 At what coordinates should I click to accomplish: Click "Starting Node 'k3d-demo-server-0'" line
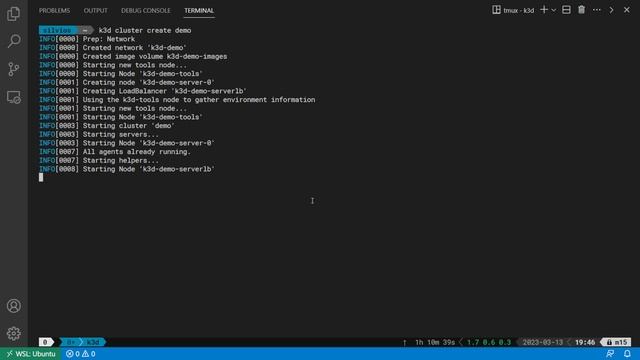point(127,143)
